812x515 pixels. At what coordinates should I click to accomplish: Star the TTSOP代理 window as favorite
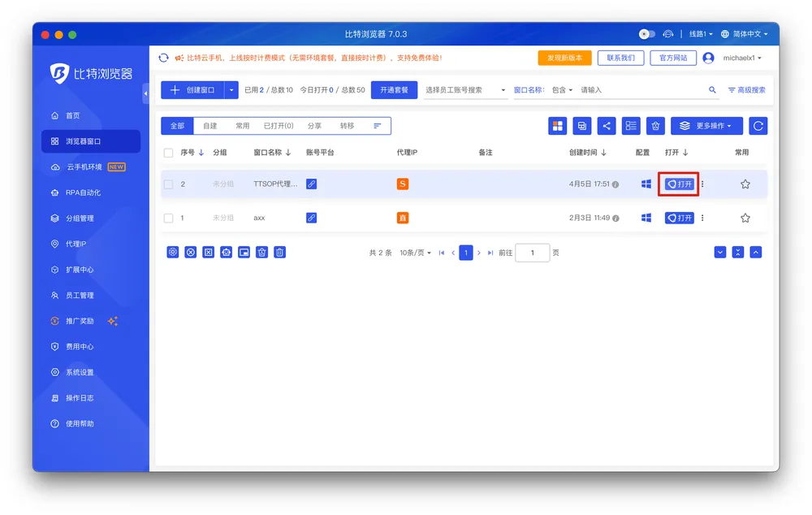point(745,184)
